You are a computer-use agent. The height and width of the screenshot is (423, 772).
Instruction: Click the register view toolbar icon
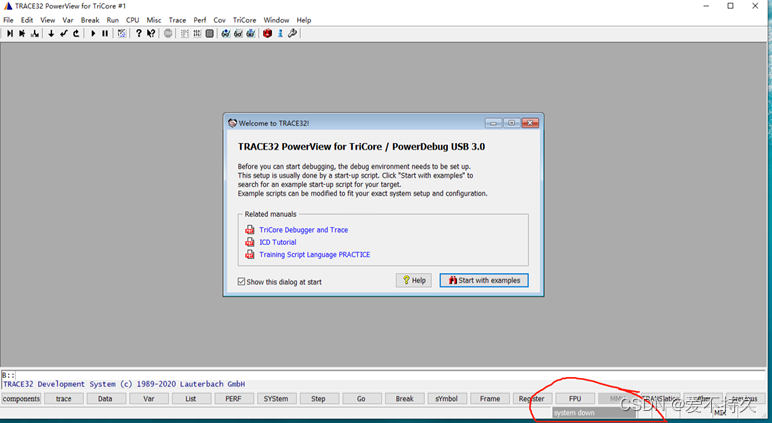pos(197,33)
